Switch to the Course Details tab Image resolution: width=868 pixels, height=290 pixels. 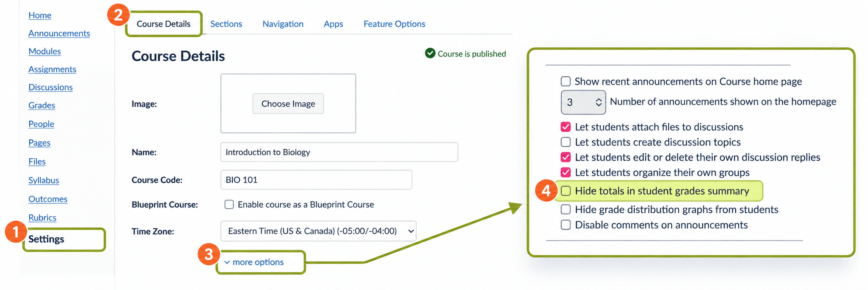pos(164,24)
